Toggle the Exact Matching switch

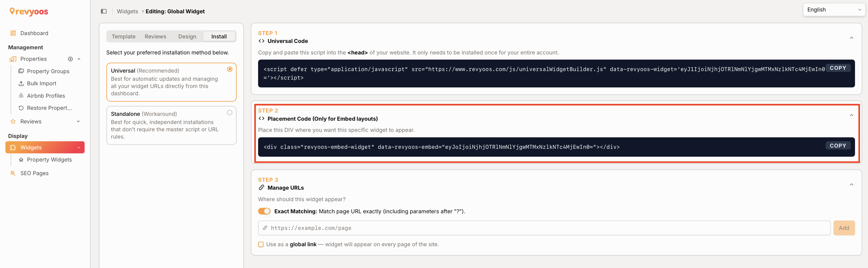(x=264, y=211)
